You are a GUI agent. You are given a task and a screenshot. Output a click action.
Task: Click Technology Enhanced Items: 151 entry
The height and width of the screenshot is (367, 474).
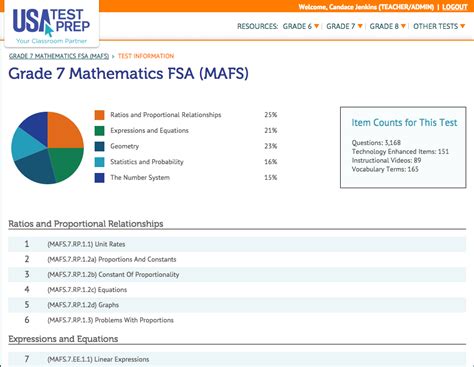point(400,152)
